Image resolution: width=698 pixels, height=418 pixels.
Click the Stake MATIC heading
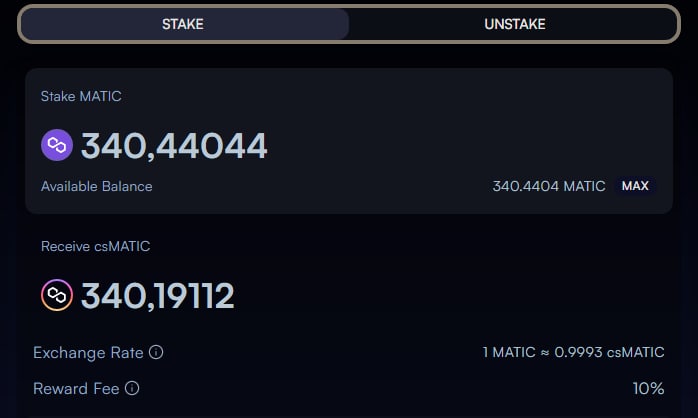(81, 97)
